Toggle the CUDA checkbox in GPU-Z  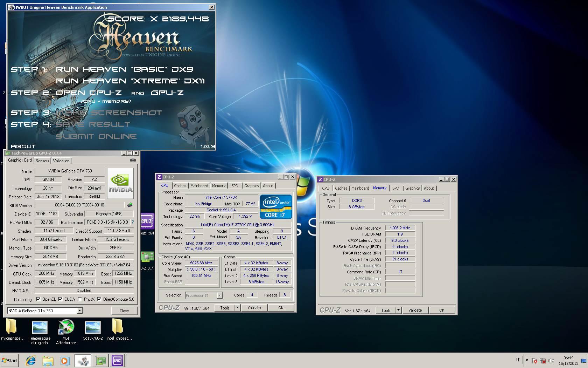click(60, 299)
